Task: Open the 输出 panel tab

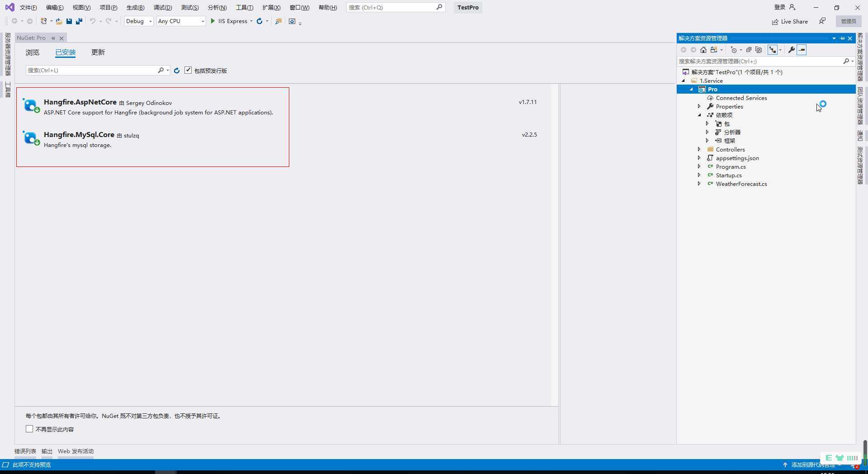Action: tap(47, 451)
